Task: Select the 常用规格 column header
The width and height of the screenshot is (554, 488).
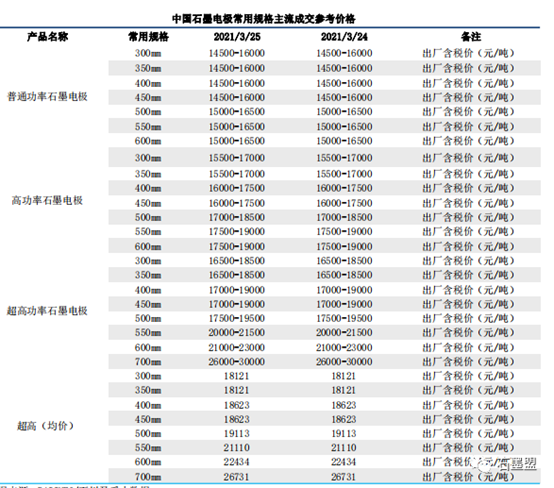Action: point(148,37)
